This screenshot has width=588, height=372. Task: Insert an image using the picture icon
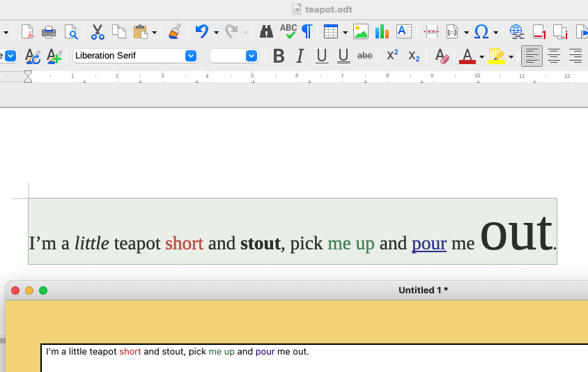360,31
